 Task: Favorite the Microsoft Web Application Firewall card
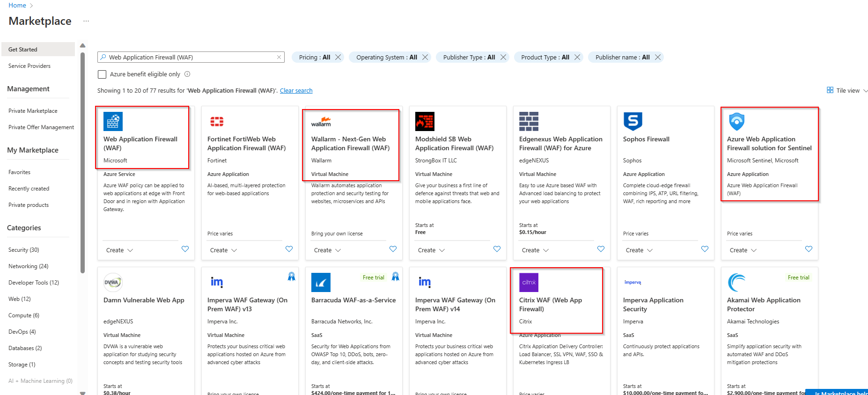coord(185,249)
